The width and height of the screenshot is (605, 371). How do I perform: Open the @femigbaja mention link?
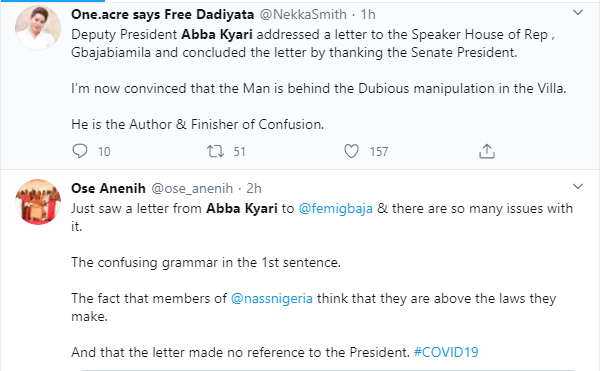[336, 209]
